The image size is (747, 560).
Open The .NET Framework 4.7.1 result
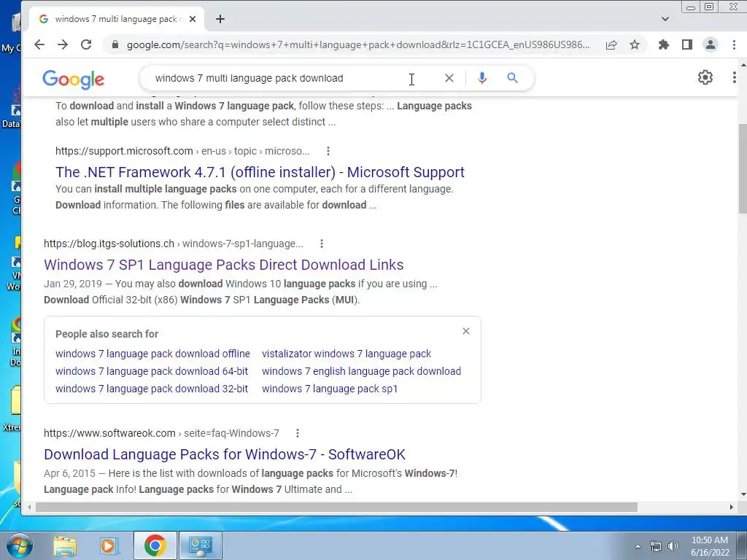[x=260, y=172]
